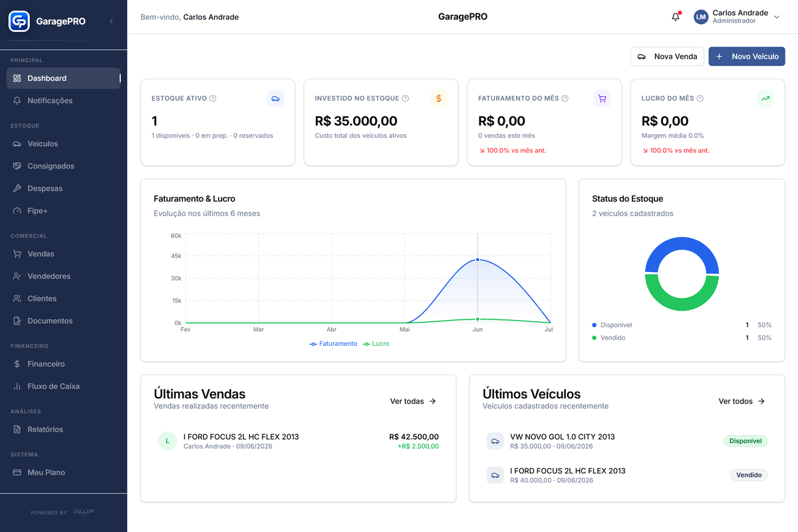Click the shopping cart icon on Faturamento card

pyautogui.click(x=602, y=98)
